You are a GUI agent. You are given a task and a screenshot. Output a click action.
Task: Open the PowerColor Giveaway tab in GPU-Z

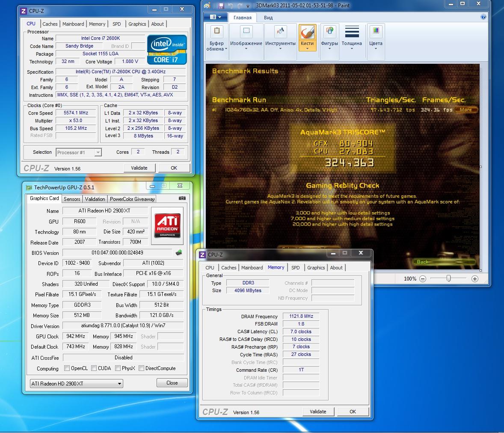click(132, 199)
